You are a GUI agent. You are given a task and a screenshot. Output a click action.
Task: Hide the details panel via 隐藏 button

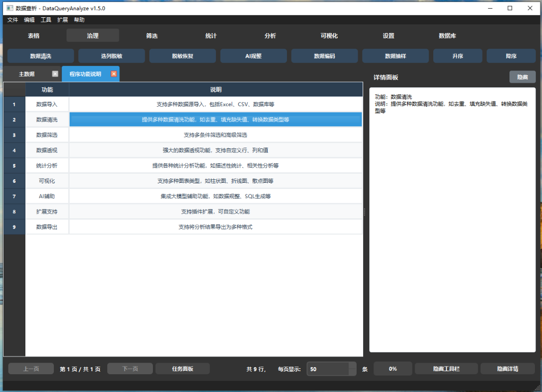(x=523, y=77)
